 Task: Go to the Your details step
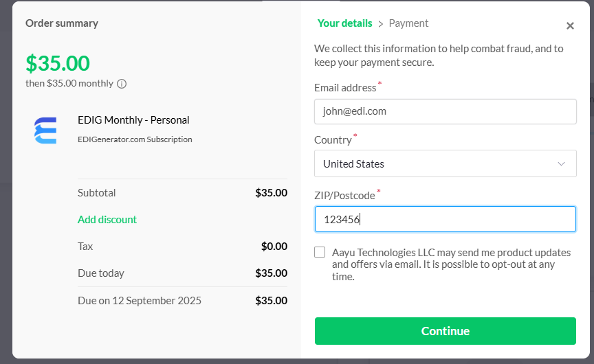(x=344, y=23)
